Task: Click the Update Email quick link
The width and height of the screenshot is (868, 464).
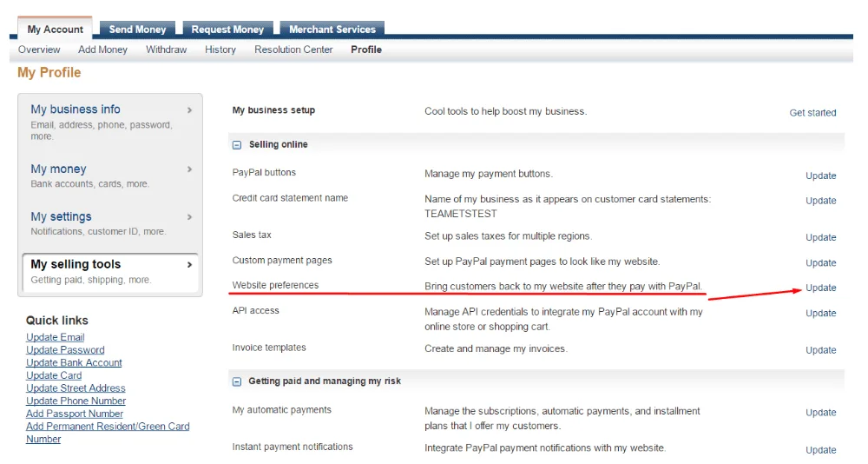Action: [x=55, y=337]
